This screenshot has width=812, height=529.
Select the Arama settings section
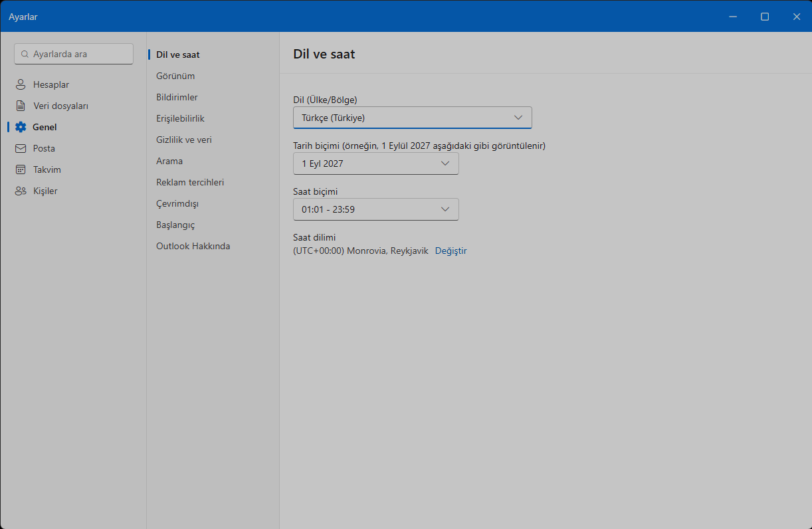169,161
